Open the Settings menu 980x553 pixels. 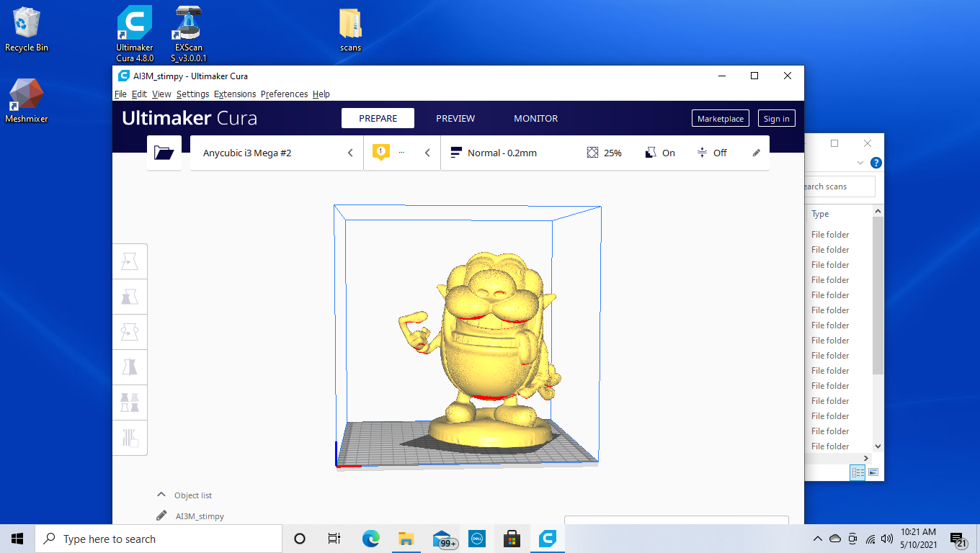tap(192, 94)
